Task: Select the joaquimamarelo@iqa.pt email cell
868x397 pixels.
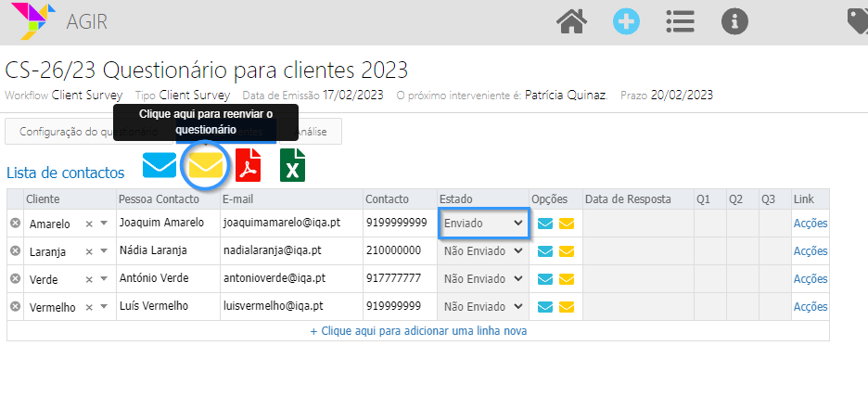Action: click(292, 223)
